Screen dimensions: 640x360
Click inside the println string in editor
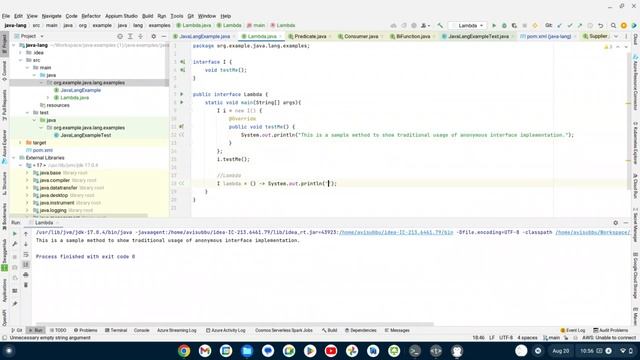pyautogui.click(x=328, y=184)
